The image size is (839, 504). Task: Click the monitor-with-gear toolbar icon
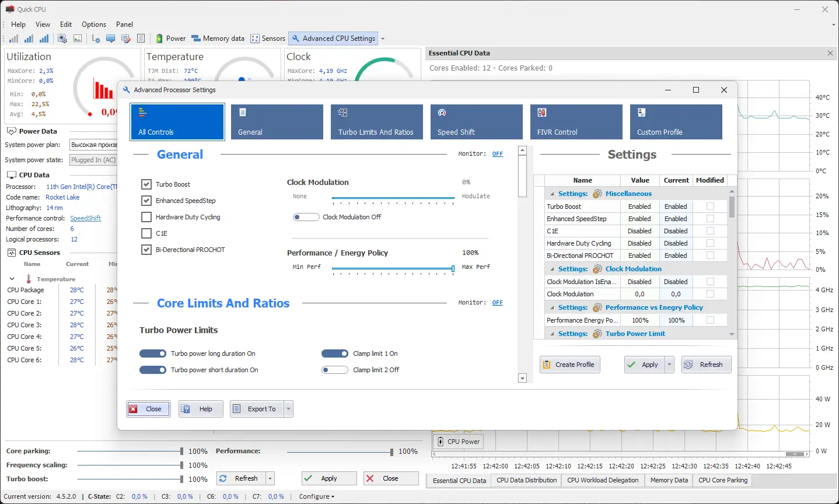tap(62, 38)
